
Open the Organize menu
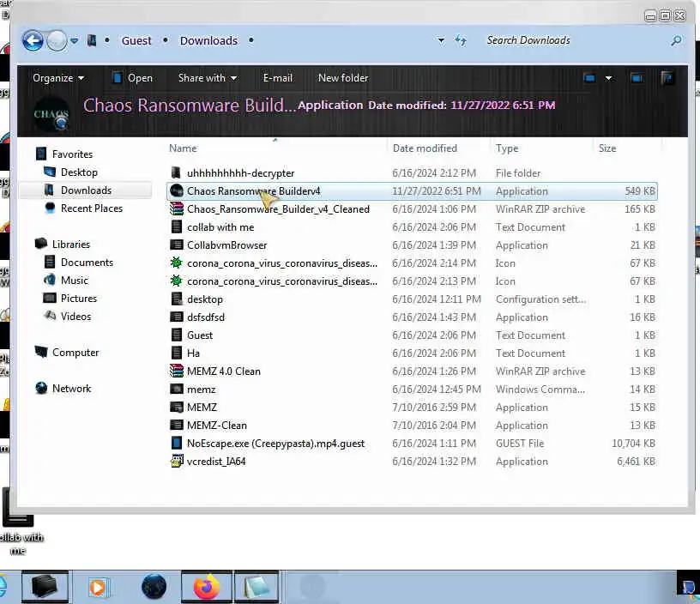pyautogui.click(x=57, y=78)
